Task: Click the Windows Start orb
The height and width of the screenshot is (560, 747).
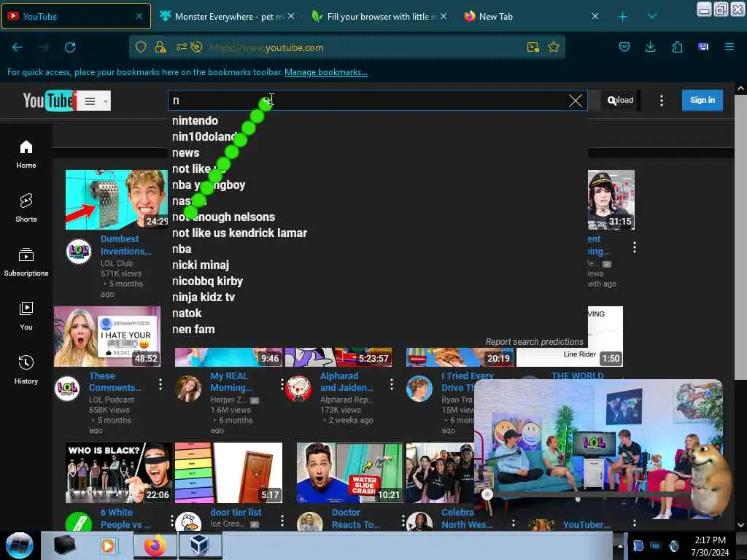Action: [20, 545]
